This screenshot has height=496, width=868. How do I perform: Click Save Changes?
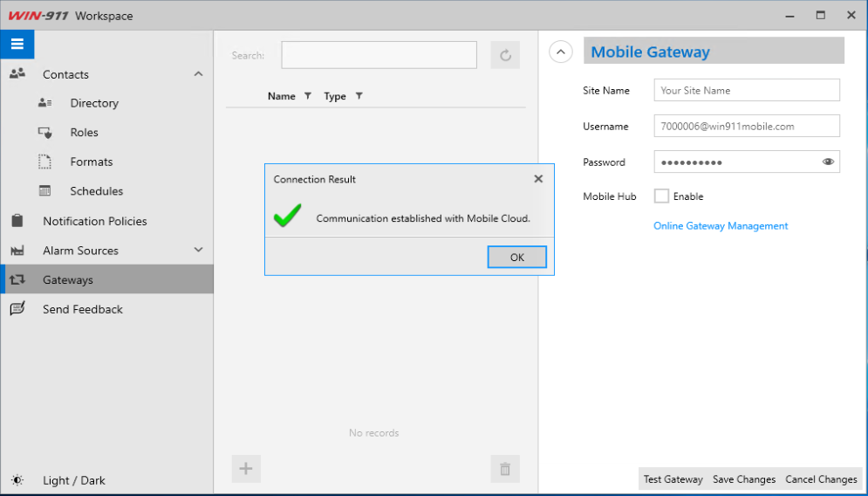click(744, 479)
